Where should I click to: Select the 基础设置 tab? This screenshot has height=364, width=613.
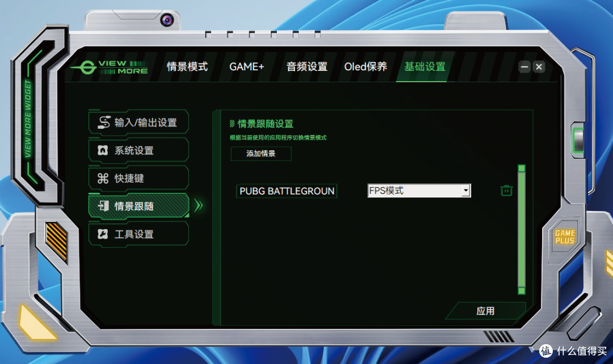point(425,67)
